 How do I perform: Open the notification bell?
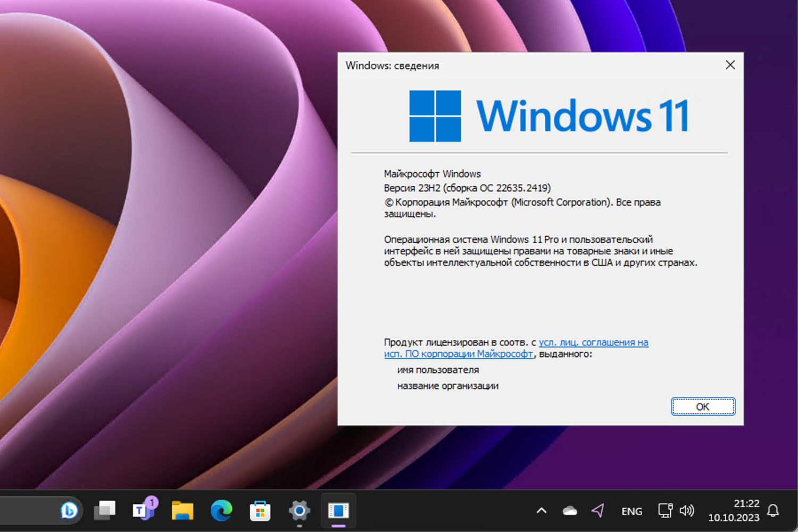(773, 511)
